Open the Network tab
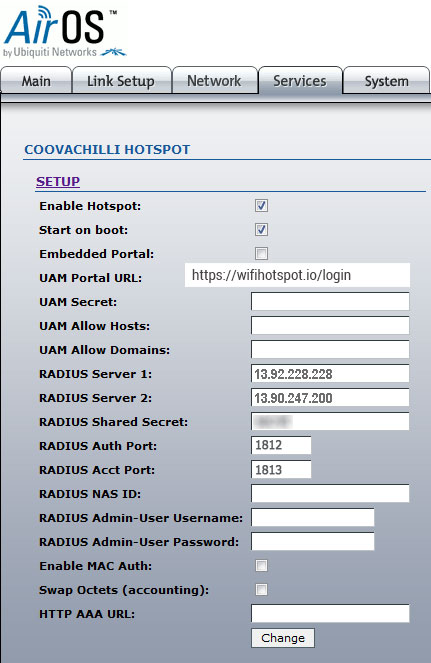This screenshot has width=431, height=663. click(214, 81)
